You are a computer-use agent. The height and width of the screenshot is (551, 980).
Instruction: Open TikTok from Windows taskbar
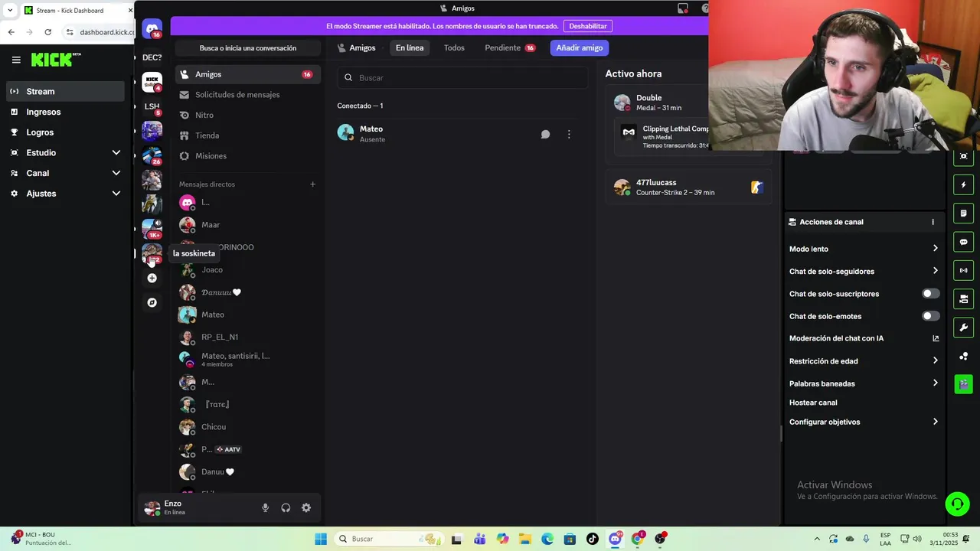coord(593,539)
